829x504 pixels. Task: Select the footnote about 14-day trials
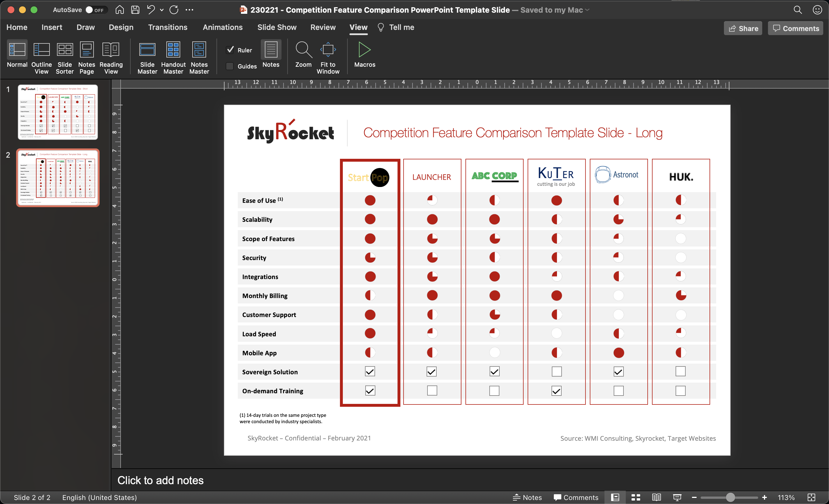[x=283, y=418]
